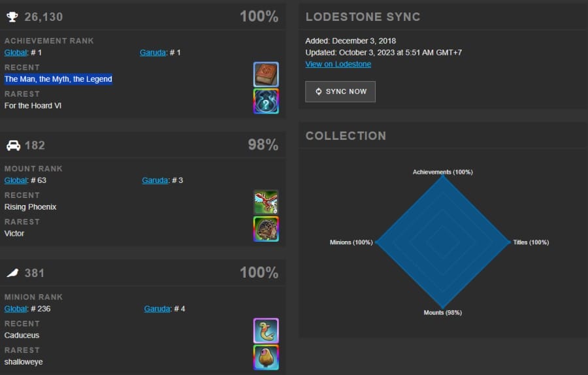Open Global link under Minion Rank

pos(16,309)
